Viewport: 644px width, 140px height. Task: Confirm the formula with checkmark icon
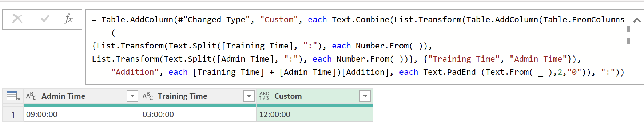45,19
